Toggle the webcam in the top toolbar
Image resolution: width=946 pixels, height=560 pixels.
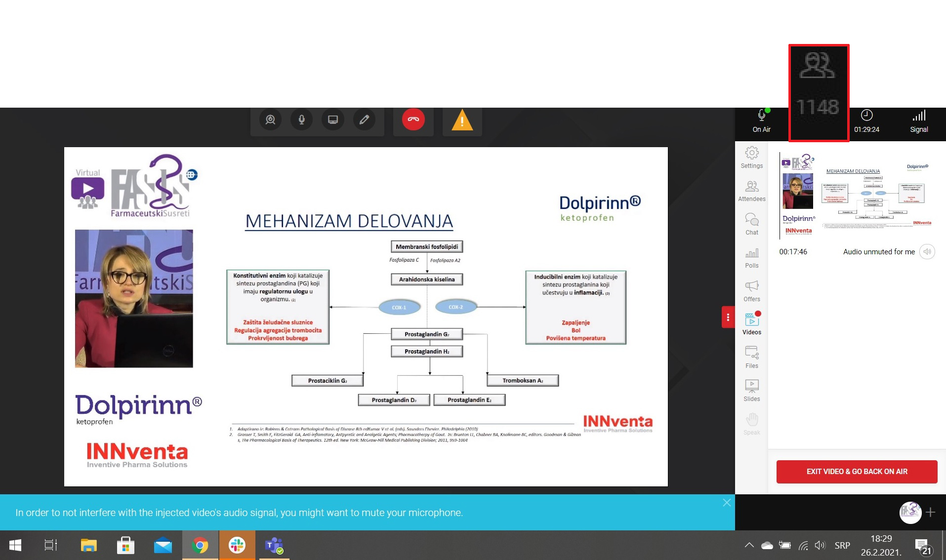(x=270, y=120)
